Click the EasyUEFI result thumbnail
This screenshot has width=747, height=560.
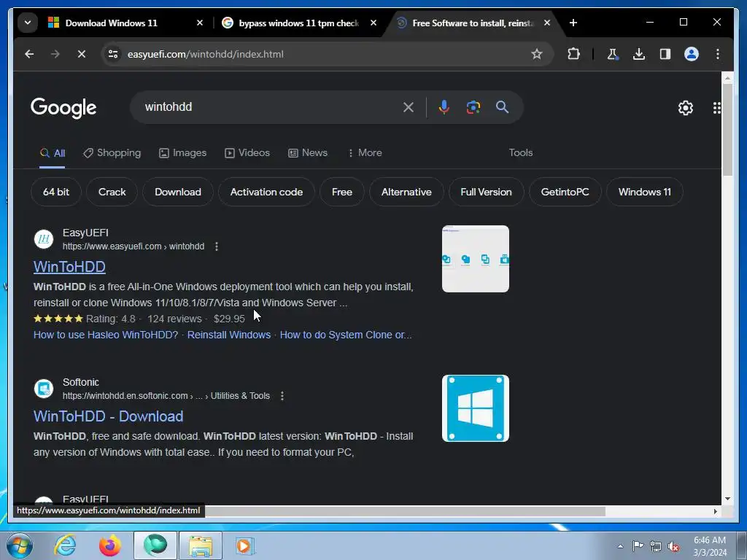click(476, 259)
